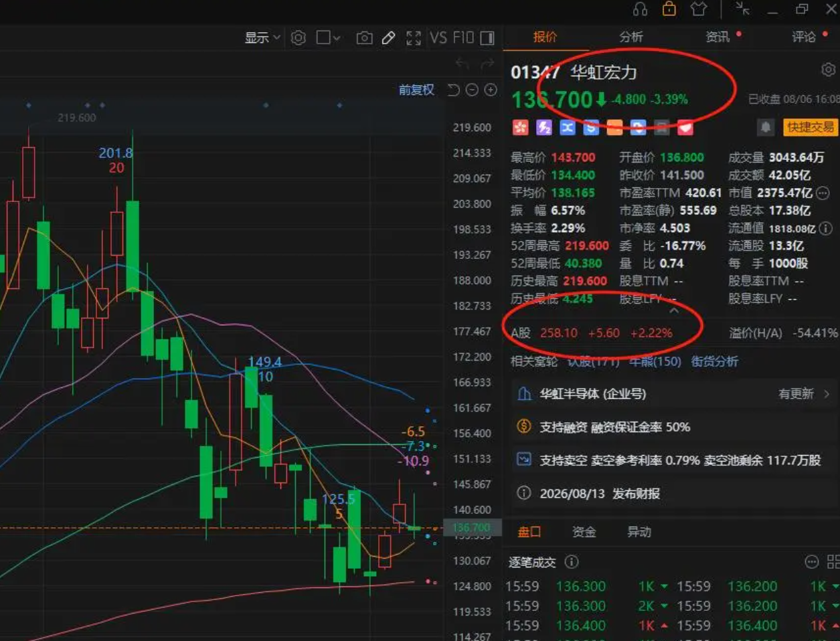The height and width of the screenshot is (641, 840).
Task: Switch to the 报价 quote tab
Action: coord(545,37)
